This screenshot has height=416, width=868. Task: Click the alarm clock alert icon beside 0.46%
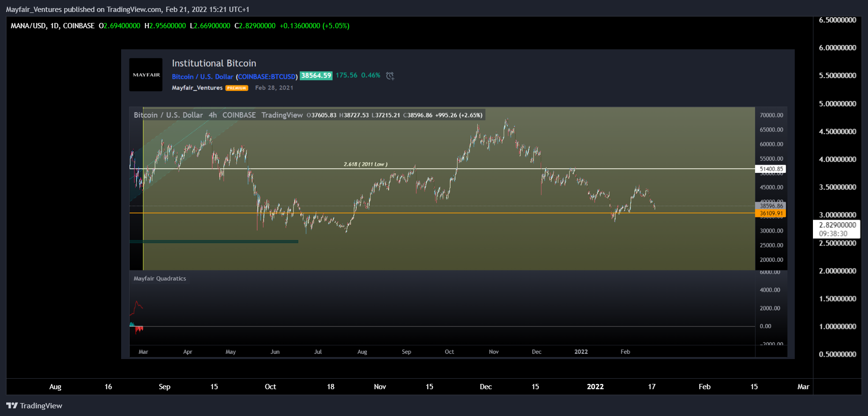click(390, 76)
